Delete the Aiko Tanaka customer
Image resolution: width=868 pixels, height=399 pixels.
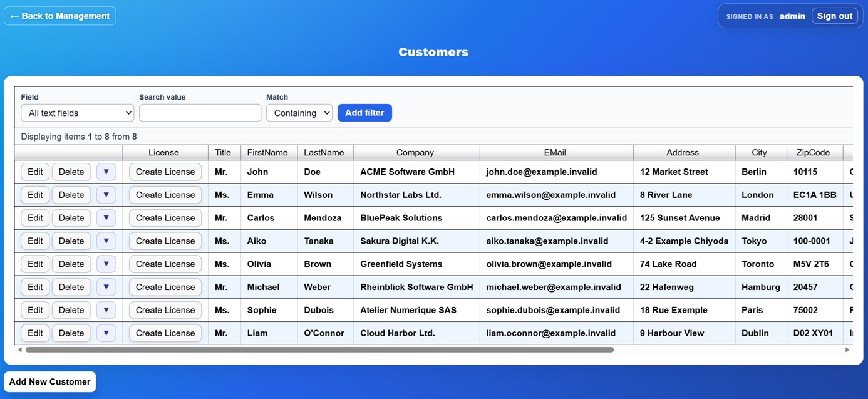(x=71, y=241)
